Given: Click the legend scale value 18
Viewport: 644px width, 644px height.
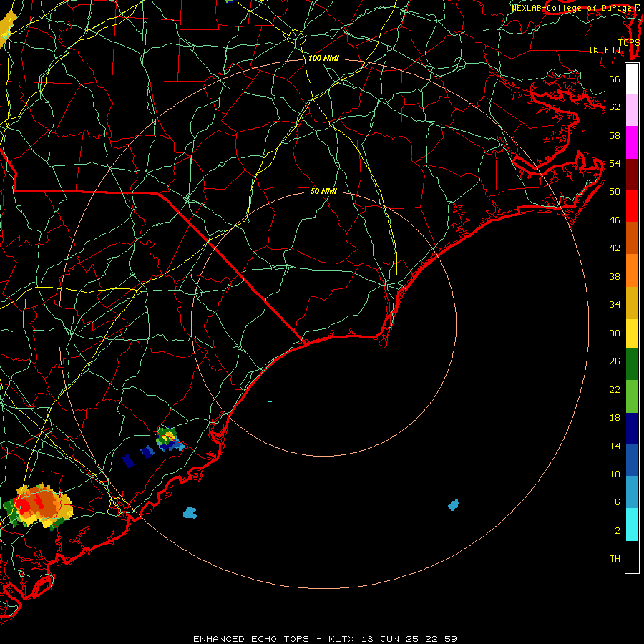Looking at the screenshot, I should 615,418.
